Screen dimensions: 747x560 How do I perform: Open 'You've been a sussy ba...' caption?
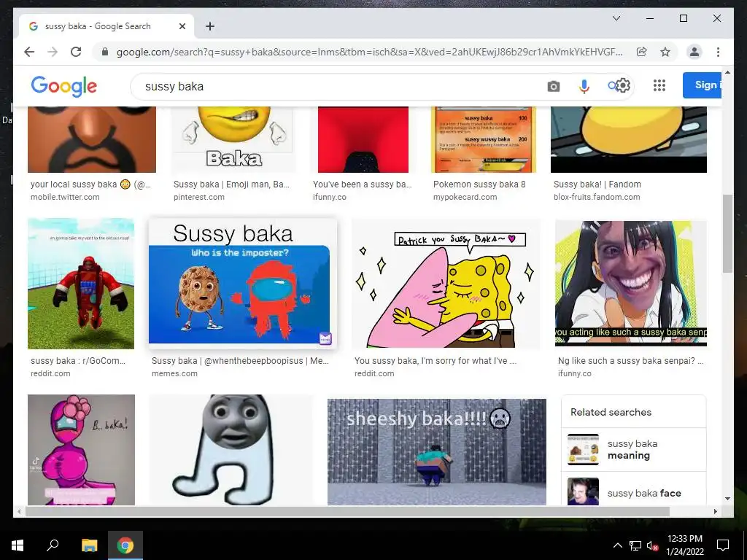(362, 184)
